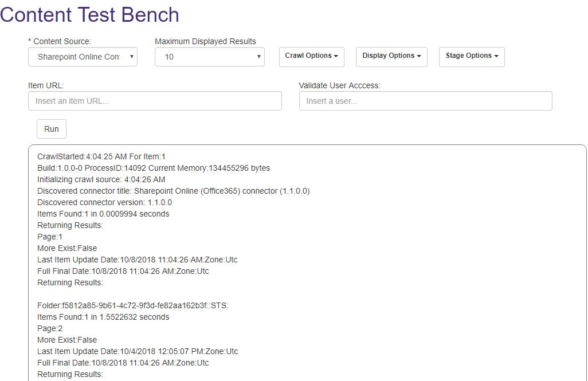The height and width of the screenshot is (381, 588).
Task: Click the Discovered connector title line
Action: point(173,191)
